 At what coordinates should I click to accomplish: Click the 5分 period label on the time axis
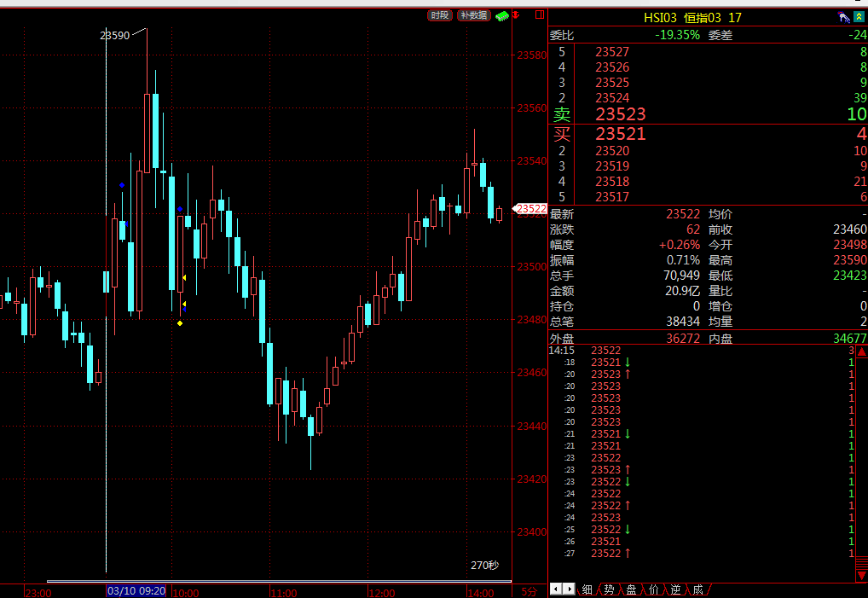529,592
